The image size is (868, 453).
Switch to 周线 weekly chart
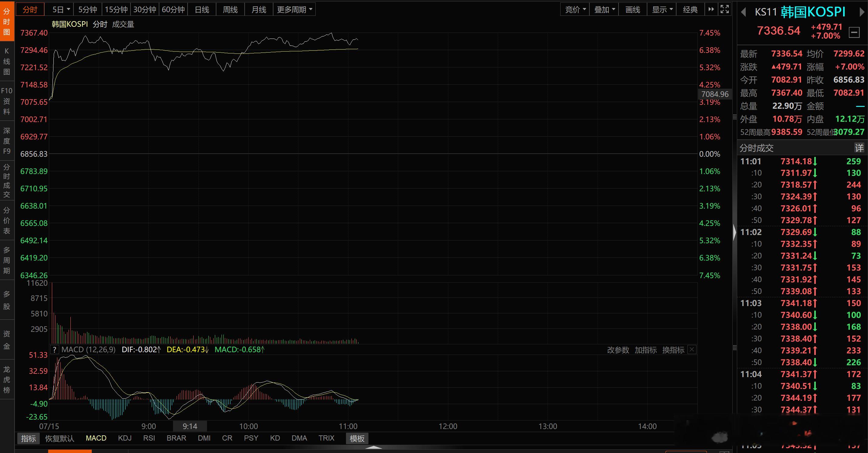click(x=230, y=9)
